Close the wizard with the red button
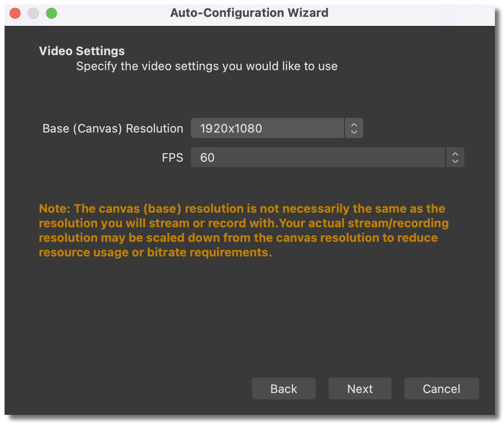The height and width of the screenshot is (424, 504). (x=15, y=13)
